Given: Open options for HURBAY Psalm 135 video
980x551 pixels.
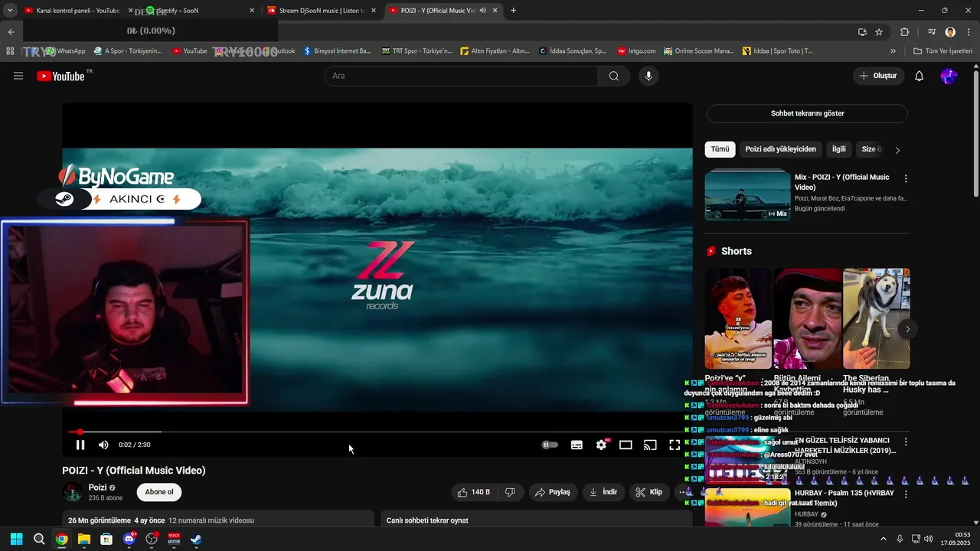Looking at the screenshot, I should pos(906,494).
